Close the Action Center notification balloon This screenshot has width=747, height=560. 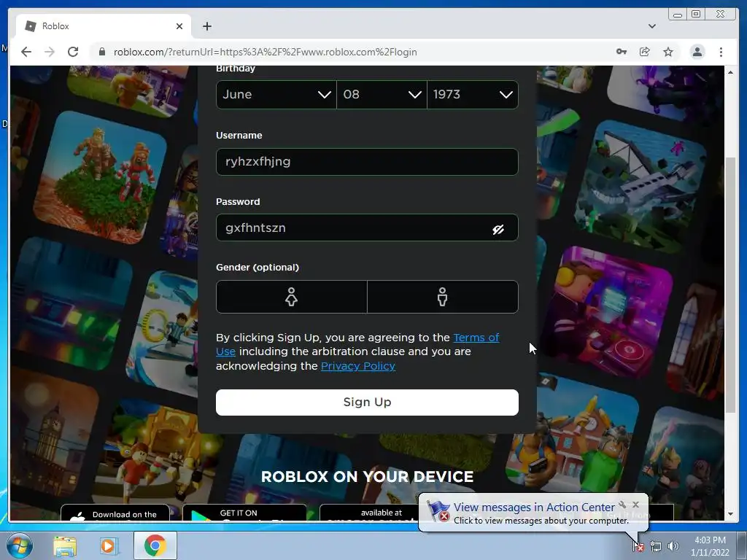(635, 505)
